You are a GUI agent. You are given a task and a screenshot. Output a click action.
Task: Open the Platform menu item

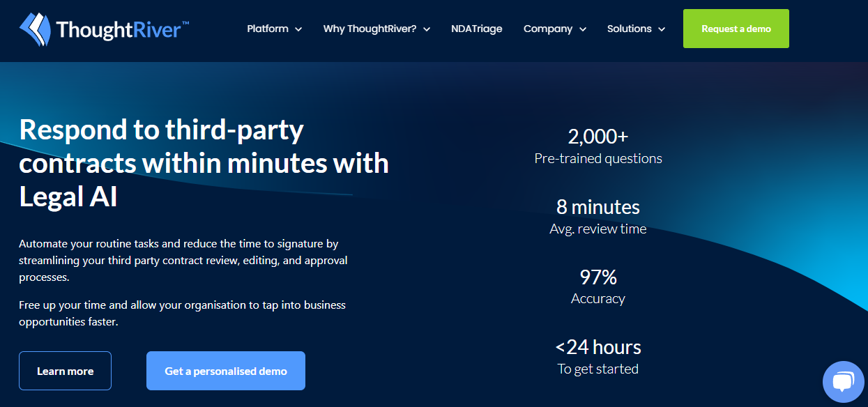coord(268,29)
